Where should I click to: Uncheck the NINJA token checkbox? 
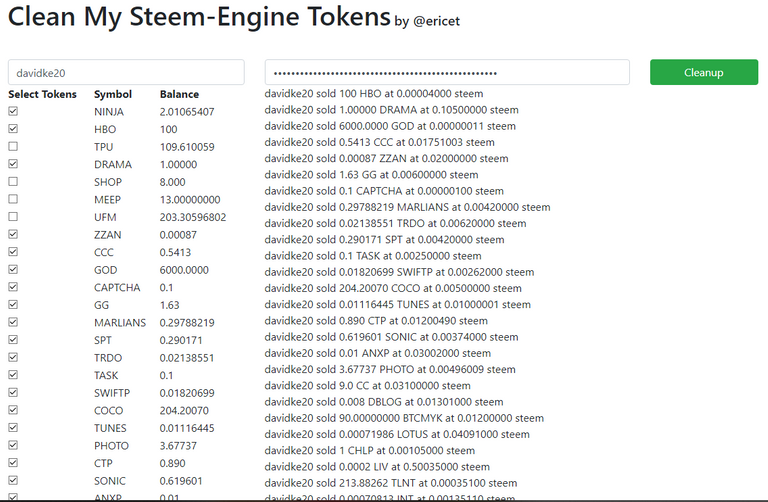point(13,111)
